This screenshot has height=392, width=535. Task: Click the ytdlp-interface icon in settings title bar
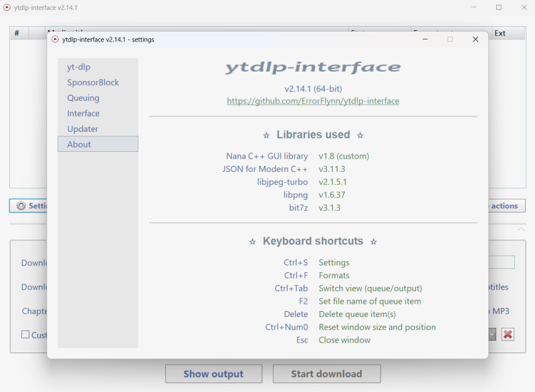(55, 39)
